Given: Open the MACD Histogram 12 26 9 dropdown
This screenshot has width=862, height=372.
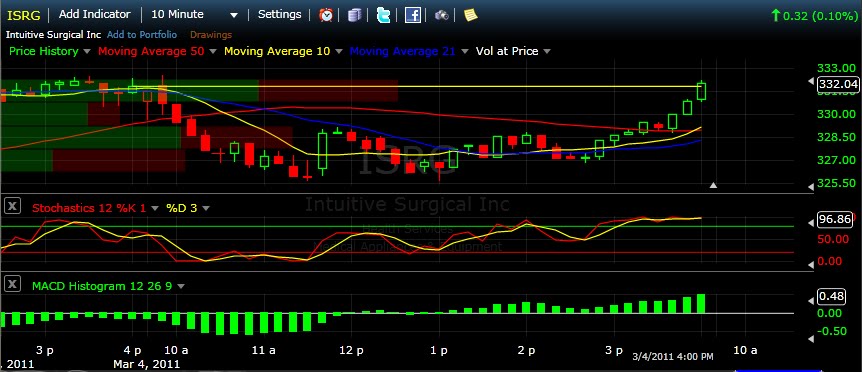Looking at the screenshot, I should click(x=181, y=286).
